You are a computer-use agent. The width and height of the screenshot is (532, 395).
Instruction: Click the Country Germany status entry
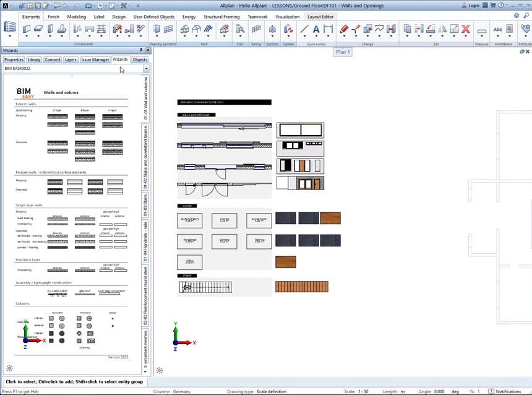[172, 391]
